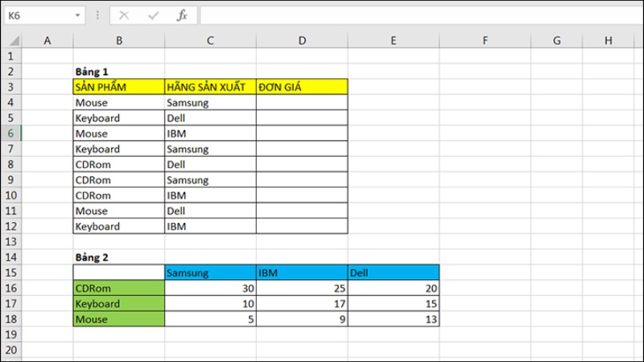Select column G header
The image size is (644, 362).
click(556, 41)
